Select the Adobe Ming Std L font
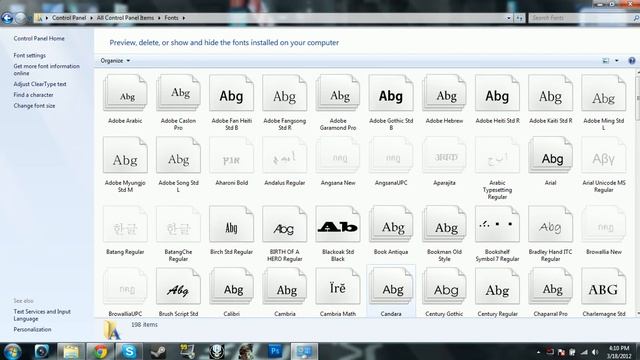The image size is (640, 360). pyautogui.click(x=604, y=93)
